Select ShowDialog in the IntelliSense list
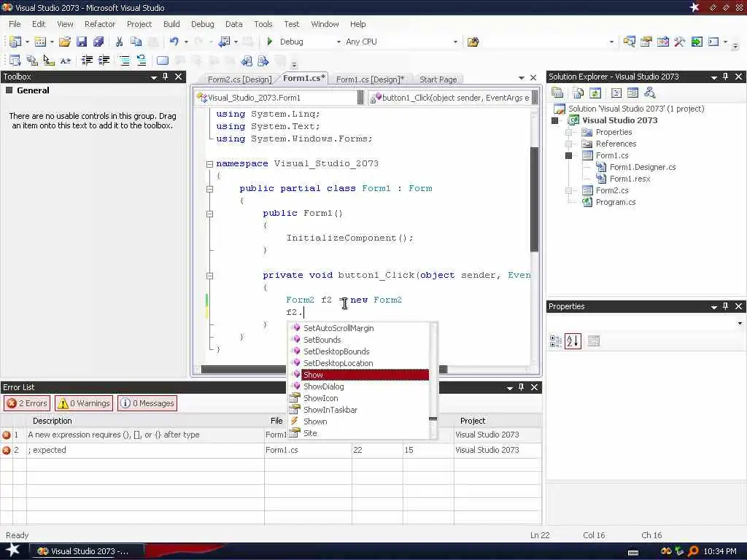The height and width of the screenshot is (560, 747). pyautogui.click(x=323, y=386)
